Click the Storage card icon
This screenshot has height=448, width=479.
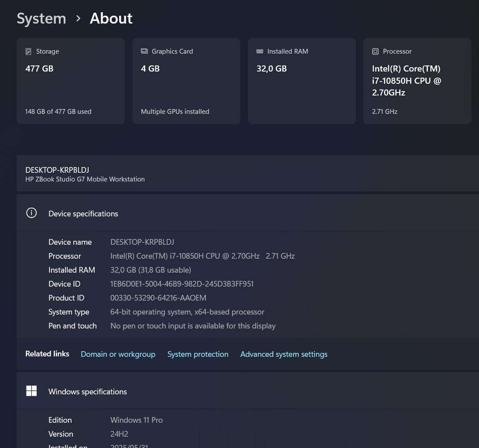tap(28, 51)
